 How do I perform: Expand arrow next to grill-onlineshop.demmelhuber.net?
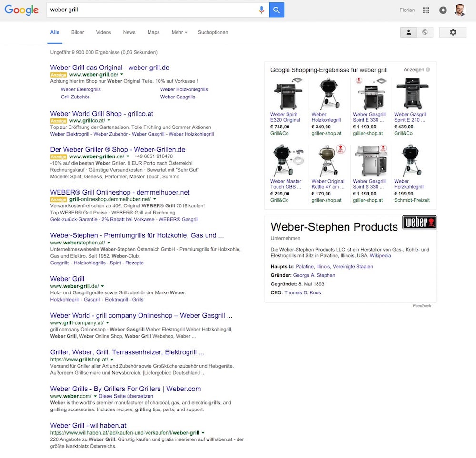pyautogui.click(x=155, y=199)
